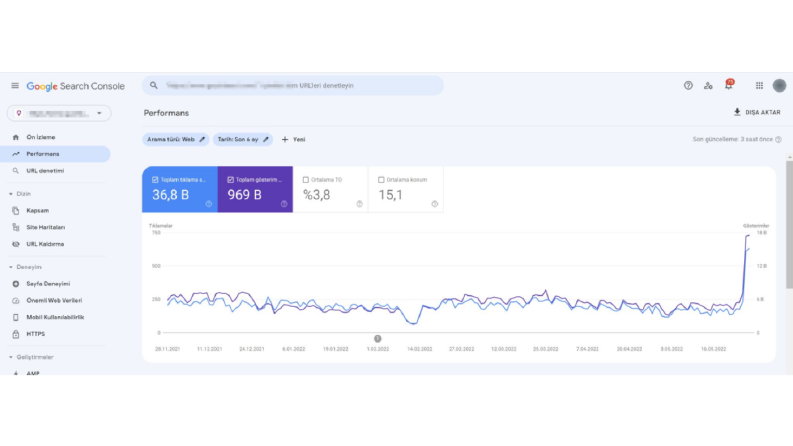Viewport: 793px width, 446px height.
Task: Click the URL Kaldırma hidden-eye icon
Action: pyautogui.click(x=16, y=244)
